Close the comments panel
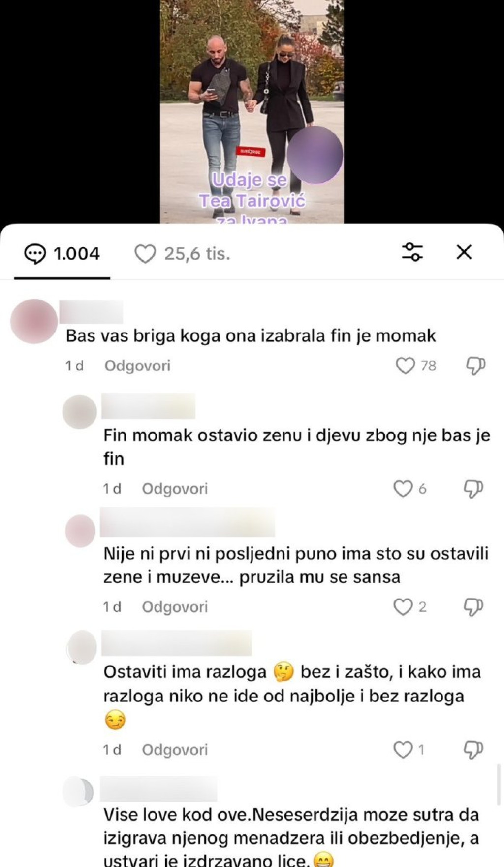 (464, 252)
